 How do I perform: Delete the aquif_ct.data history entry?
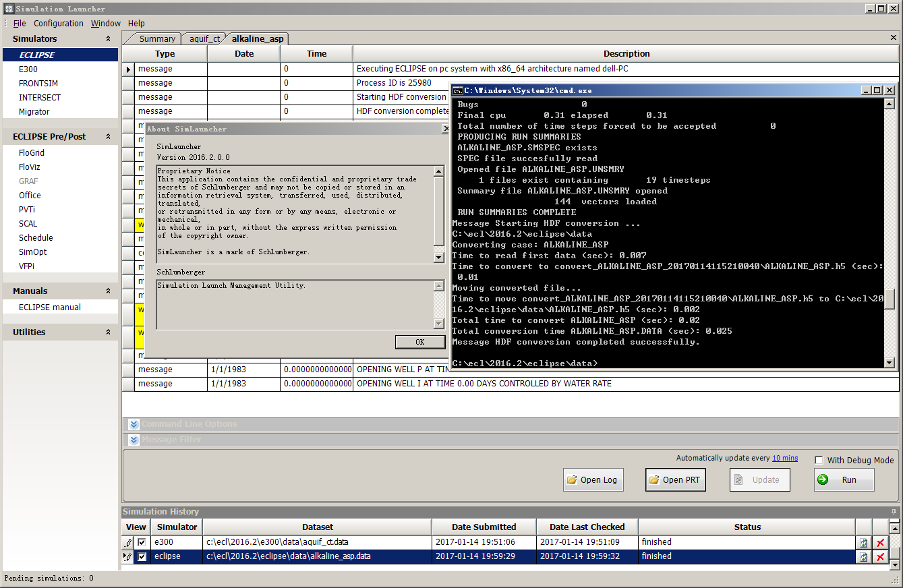[x=880, y=543]
